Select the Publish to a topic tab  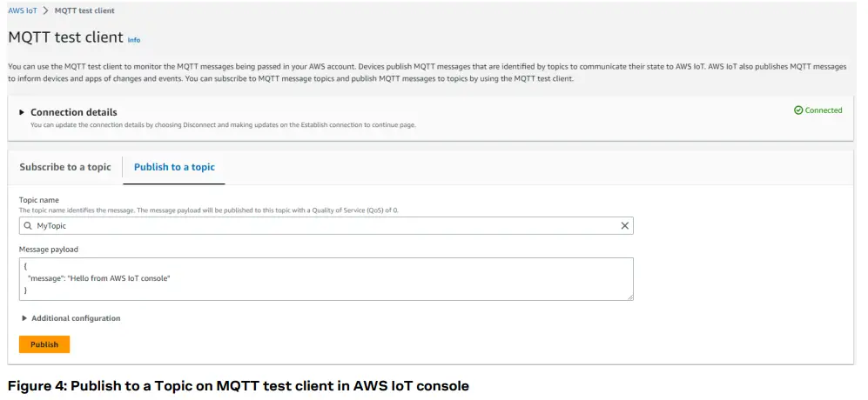(x=174, y=167)
